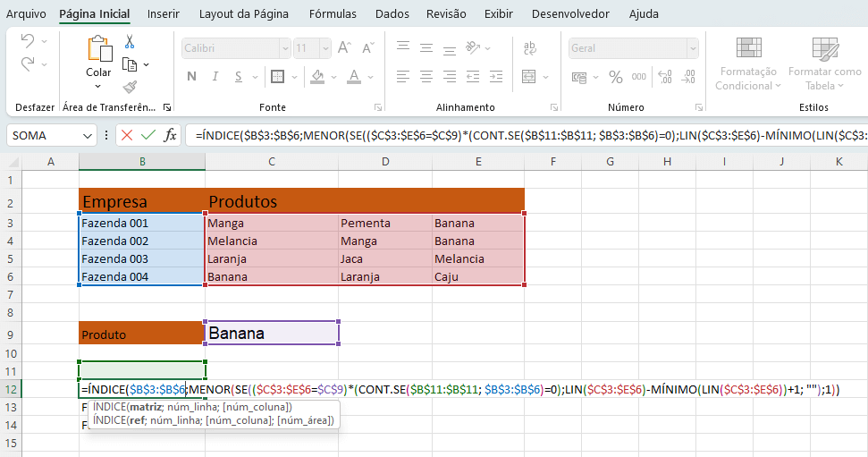Image resolution: width=868 pixels, height=457 pixels.
Task: Decrease font size with small A icon
Action: (368, 47)
